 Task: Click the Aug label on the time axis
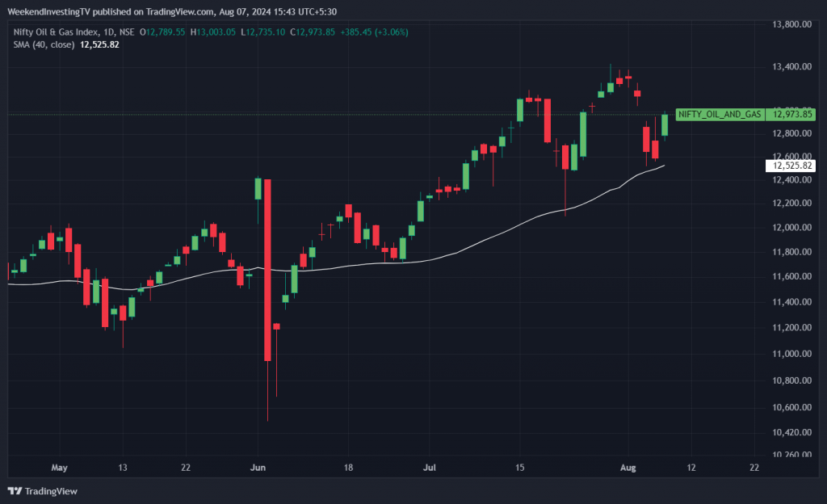tap(627, 467)
